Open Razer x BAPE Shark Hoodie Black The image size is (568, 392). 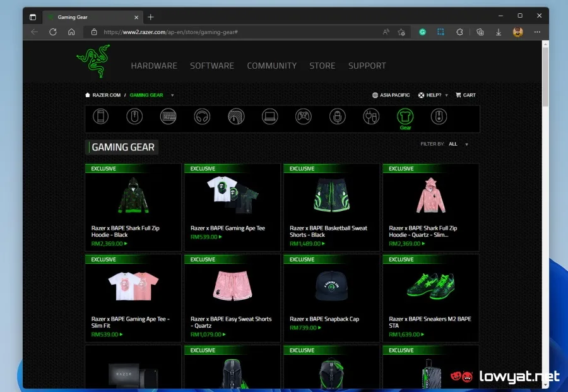126,231
